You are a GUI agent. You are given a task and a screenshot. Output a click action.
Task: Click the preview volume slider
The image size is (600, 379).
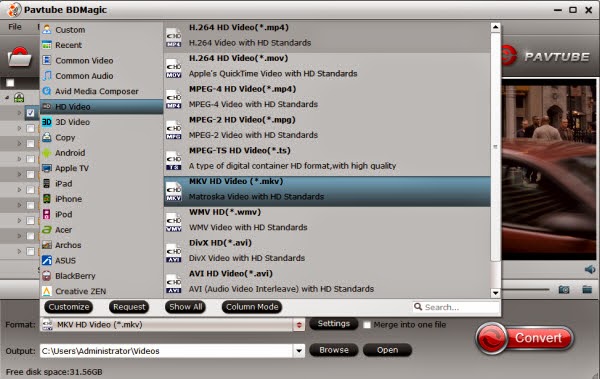click(x=525, y=289)
